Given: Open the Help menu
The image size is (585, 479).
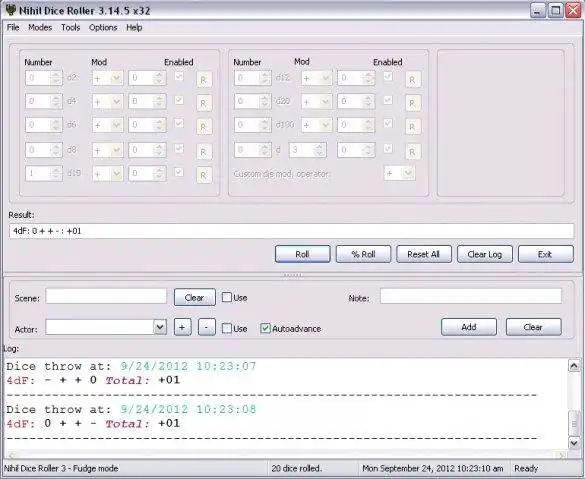Looking at the screenshot, I should click(x=134, y=27).
